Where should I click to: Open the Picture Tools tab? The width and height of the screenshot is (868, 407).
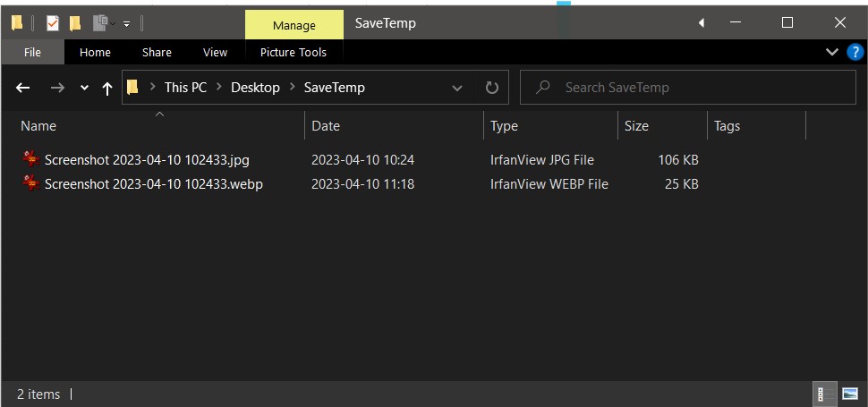pos(294,52)
